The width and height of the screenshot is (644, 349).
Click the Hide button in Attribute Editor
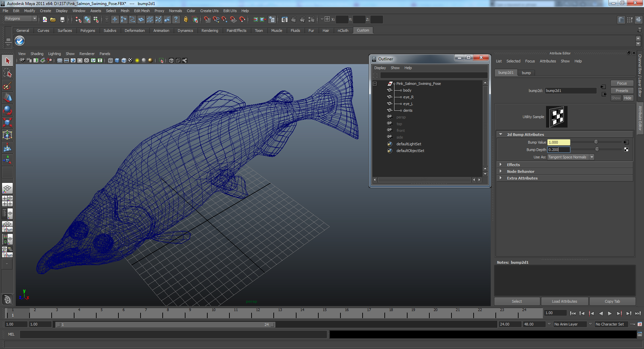tap(628, 98)
